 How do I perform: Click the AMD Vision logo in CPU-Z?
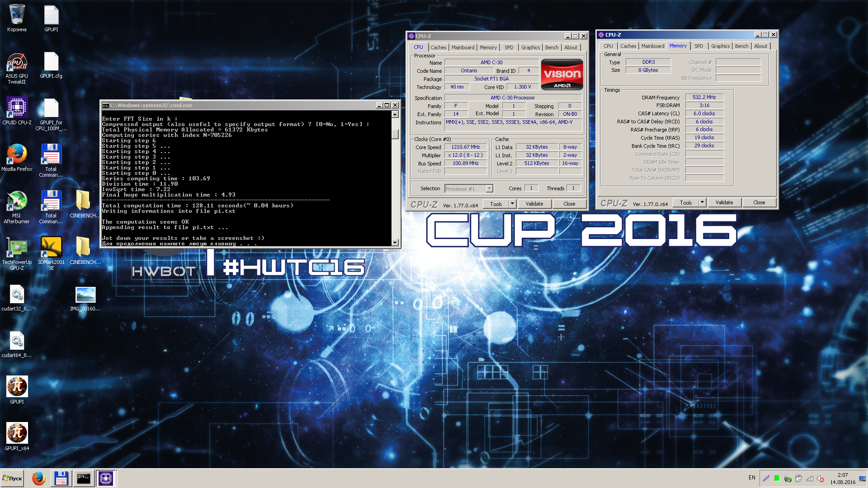point(562,75)
